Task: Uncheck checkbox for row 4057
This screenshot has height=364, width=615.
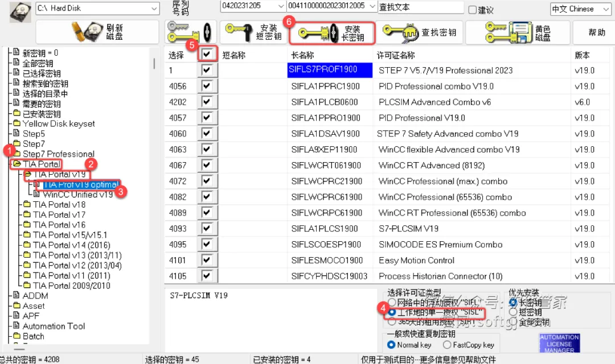Action: [x=207, y=118]
